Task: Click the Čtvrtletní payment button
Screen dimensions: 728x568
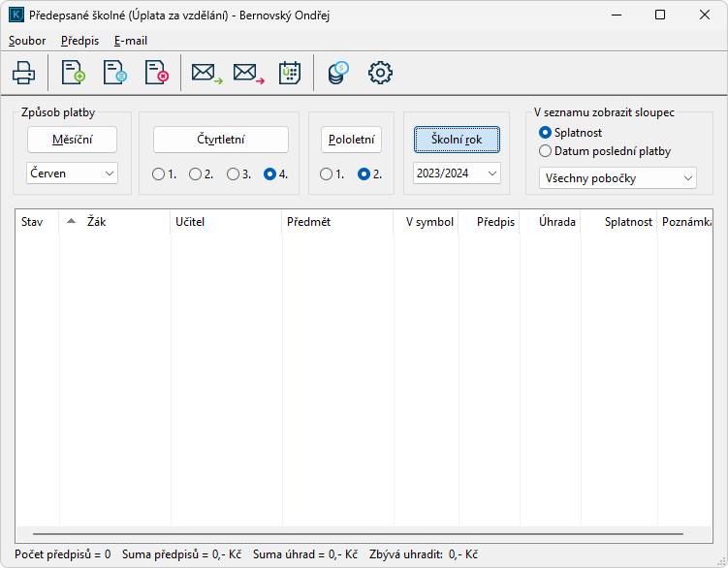Action: pyautogui.click(x=221, y=140)
